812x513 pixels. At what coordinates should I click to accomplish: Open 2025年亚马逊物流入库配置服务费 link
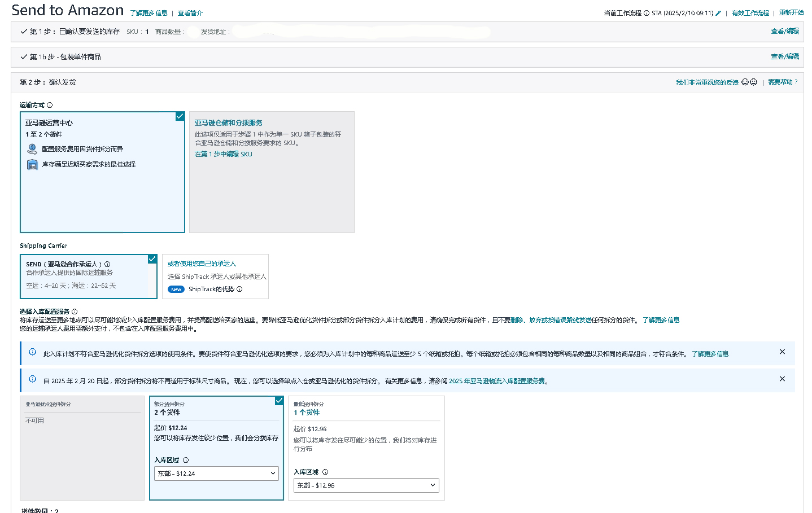click(497, 381)
